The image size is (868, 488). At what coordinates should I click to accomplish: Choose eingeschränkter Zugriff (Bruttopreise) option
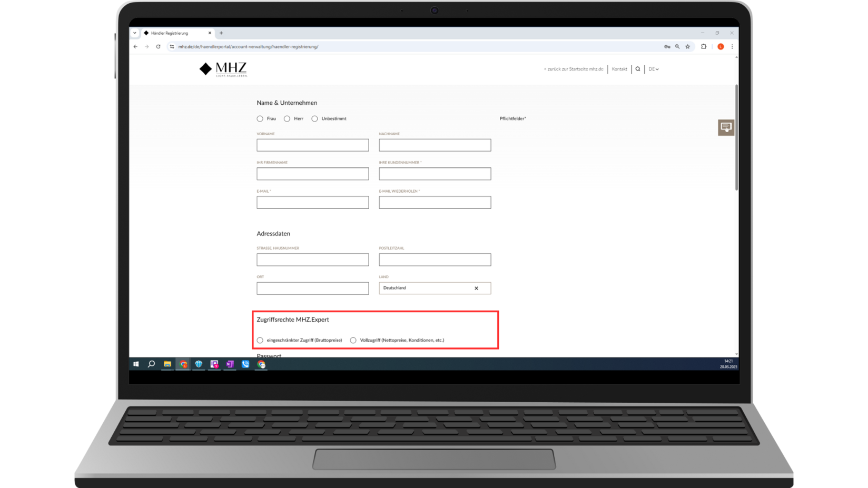coord(260,341)
